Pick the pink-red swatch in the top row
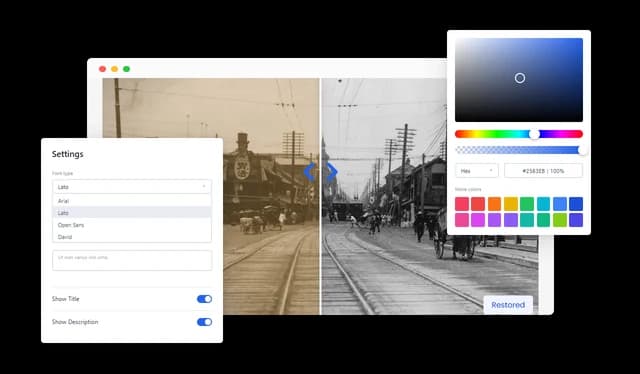 pyautogui.click(x=462, y=204)
